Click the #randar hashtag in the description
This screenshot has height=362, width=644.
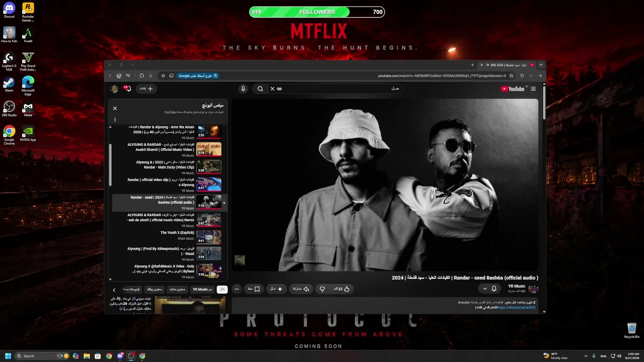[464, 302]
